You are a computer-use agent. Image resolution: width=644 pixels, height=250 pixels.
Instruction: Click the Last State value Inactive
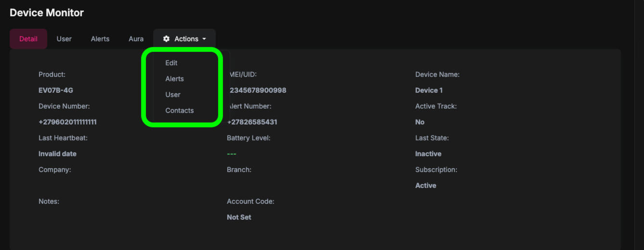(x=428, y=154)
